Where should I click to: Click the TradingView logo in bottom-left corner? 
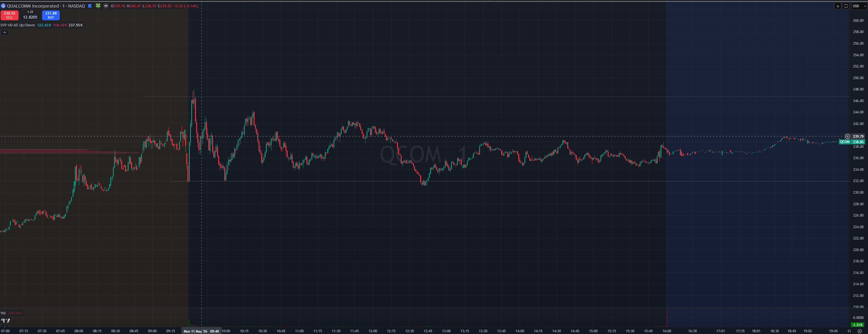pos(6,321)
